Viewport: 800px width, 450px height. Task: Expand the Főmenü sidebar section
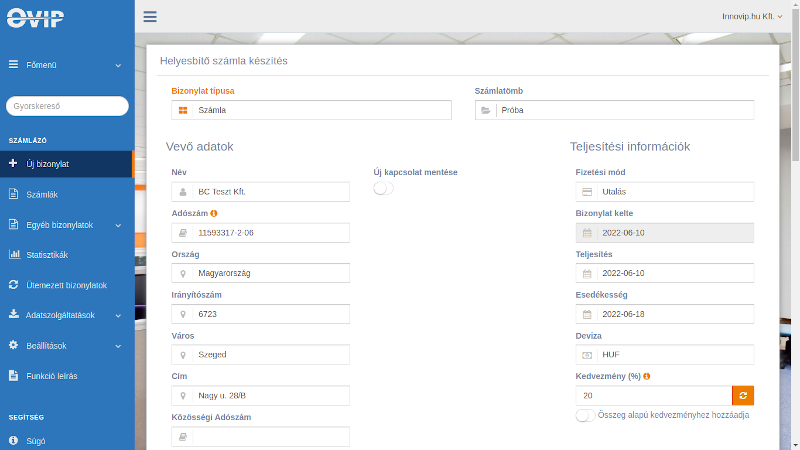tap(67, 65)
